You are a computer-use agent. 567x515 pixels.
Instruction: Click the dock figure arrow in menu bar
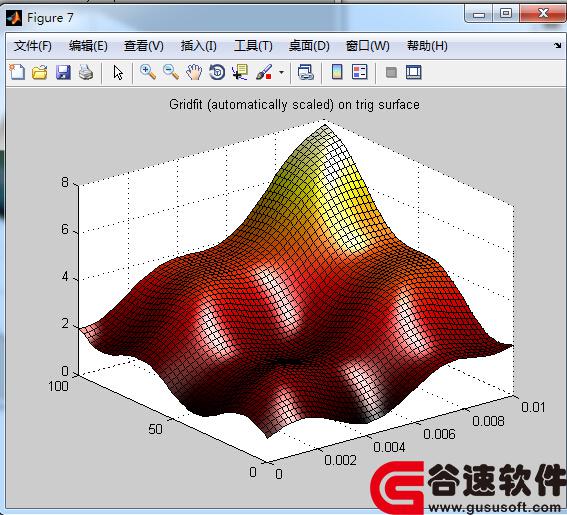pos(557,46)
